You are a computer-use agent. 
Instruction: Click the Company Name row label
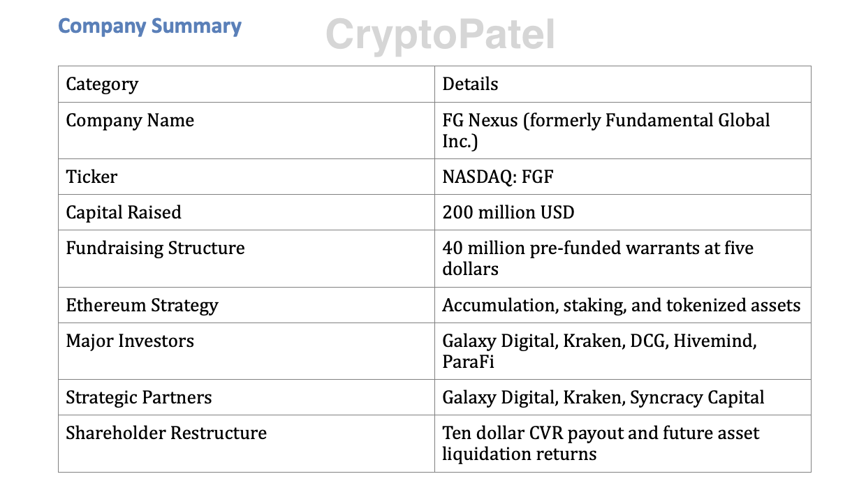130,121
